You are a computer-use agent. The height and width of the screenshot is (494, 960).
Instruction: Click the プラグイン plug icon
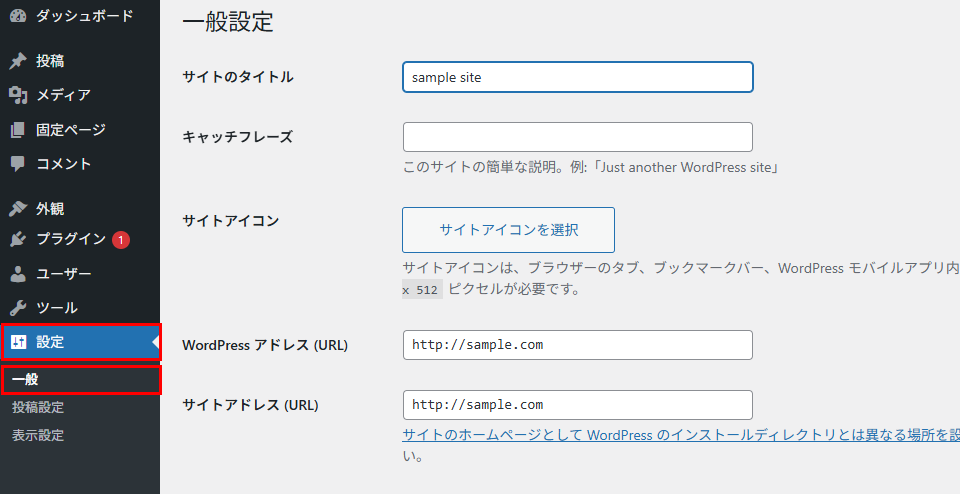18,239
